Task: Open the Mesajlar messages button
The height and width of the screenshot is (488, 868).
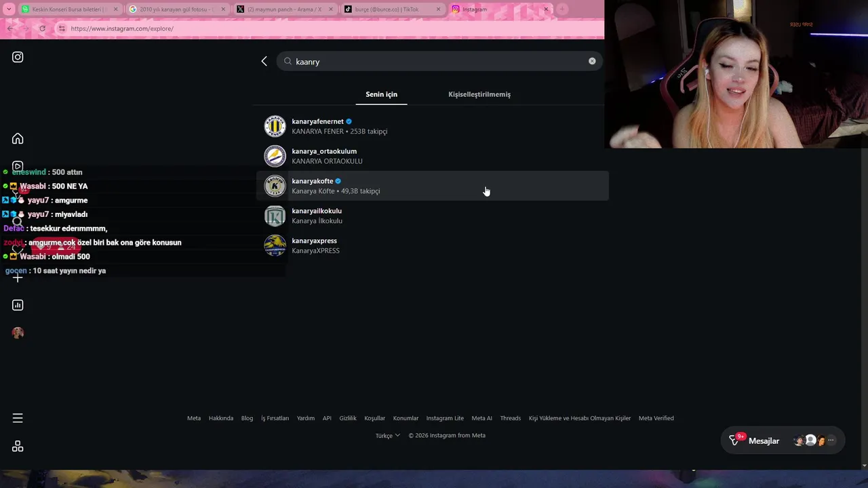Action: (x=783, y=441)
